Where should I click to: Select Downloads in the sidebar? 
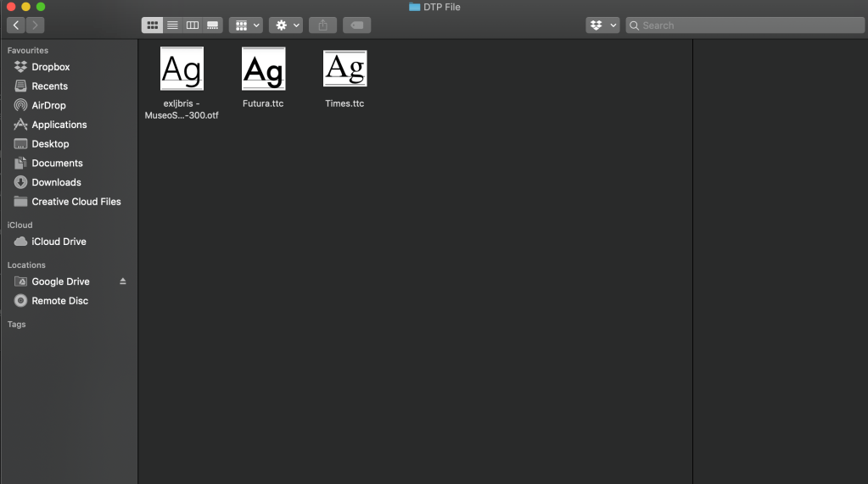click(56, 182)
